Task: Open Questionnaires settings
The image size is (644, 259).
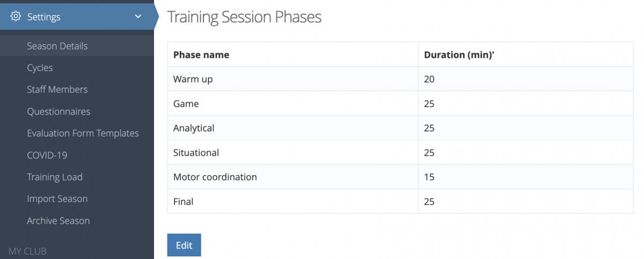Action: point(58,112)
